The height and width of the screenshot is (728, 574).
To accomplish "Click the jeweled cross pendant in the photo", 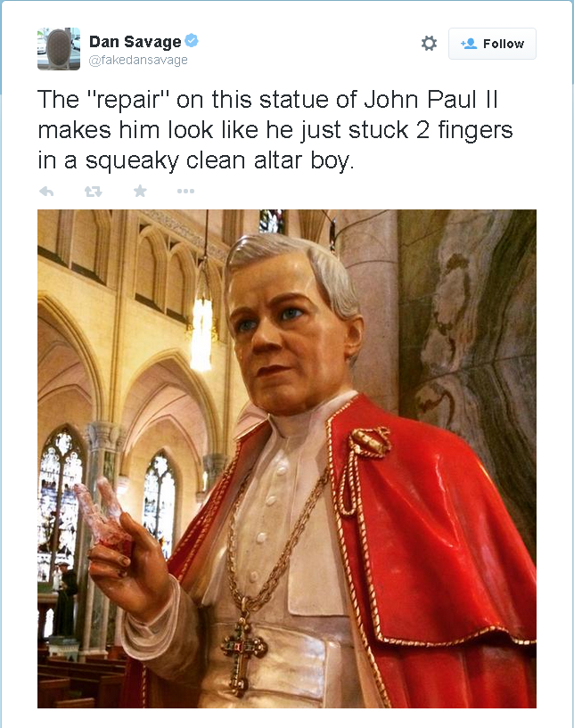I will 243,650.
